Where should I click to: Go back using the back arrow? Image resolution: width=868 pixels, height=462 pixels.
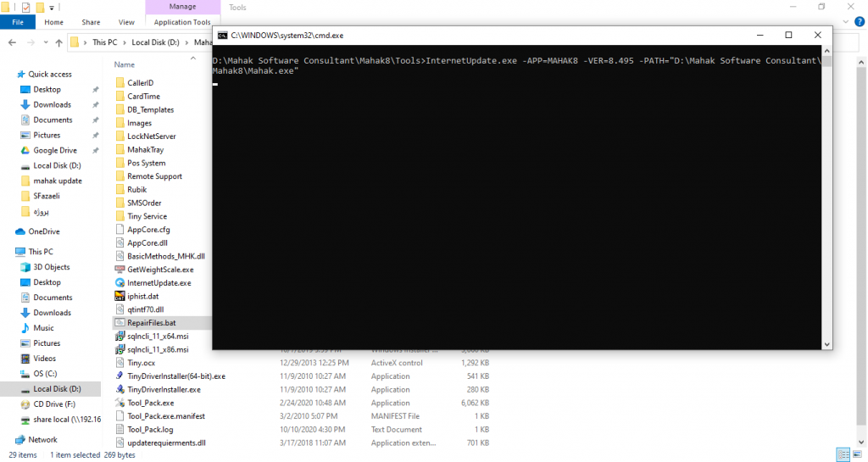(12, 42)
